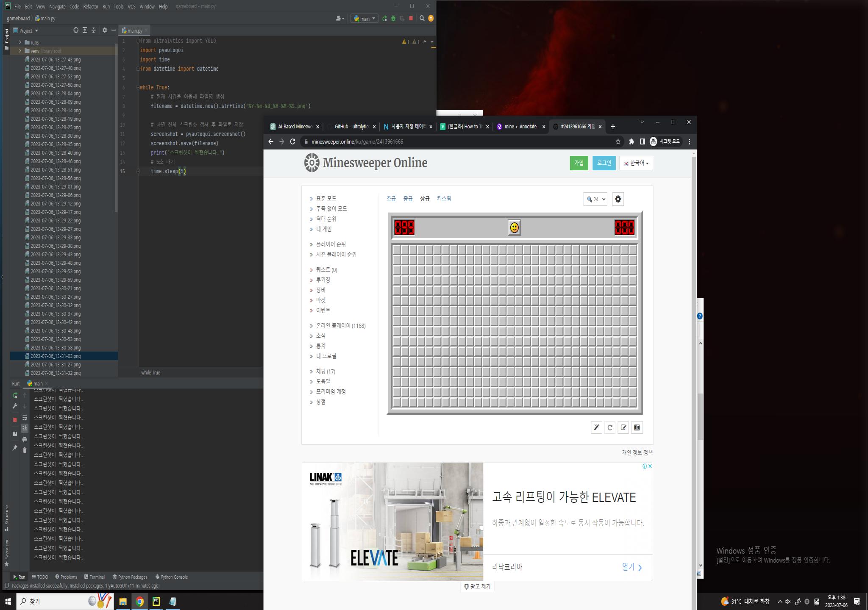Debug main with the bug icon

coord(393,19)
